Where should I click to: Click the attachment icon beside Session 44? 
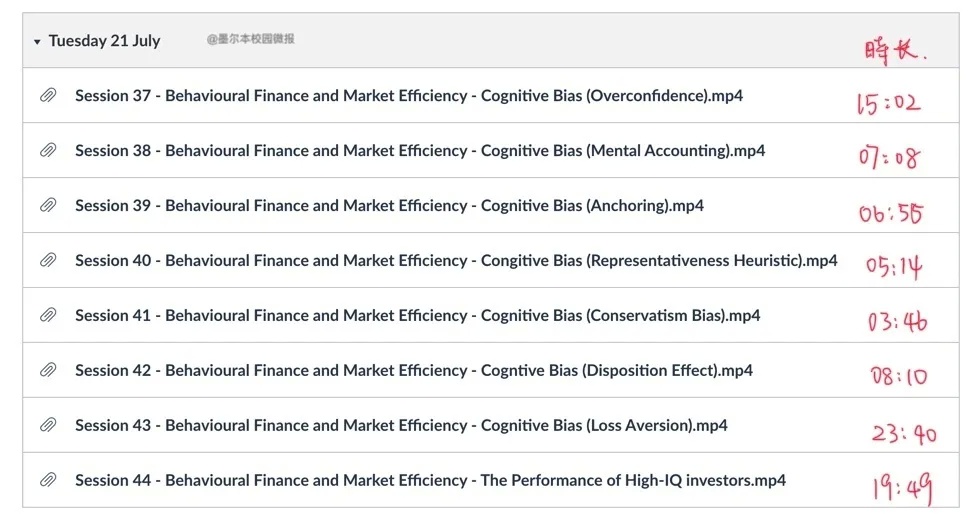click(48, 480)
